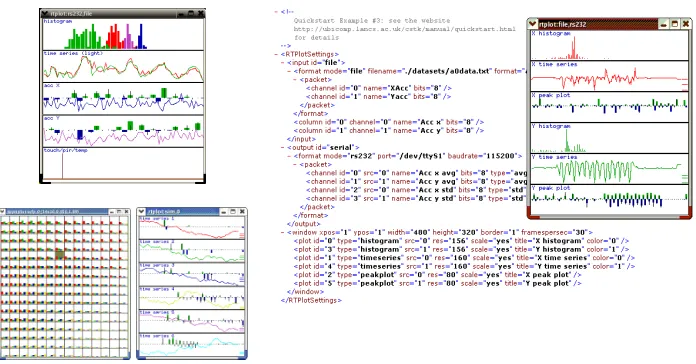Click the time series (light) plot
The width and height of the screenshot is (696, 364).
(123, 67)
